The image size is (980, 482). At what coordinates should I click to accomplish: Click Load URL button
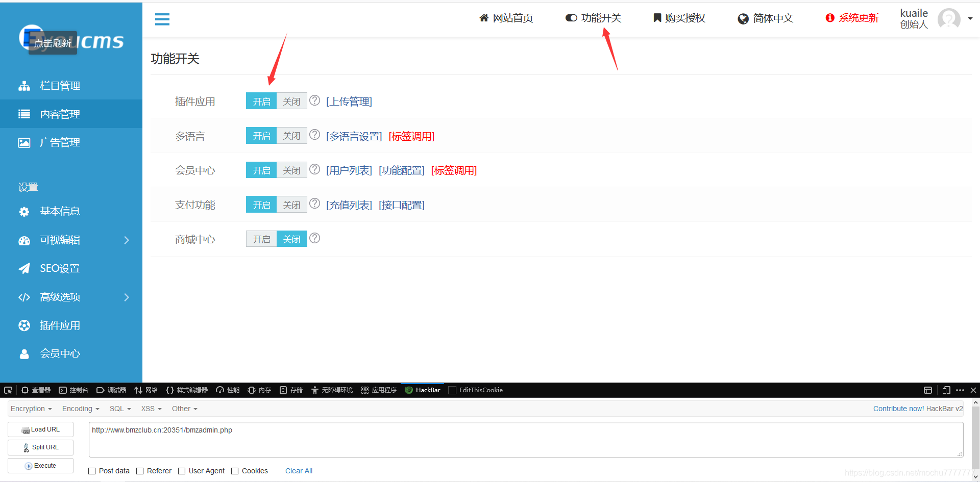point(40,429)
